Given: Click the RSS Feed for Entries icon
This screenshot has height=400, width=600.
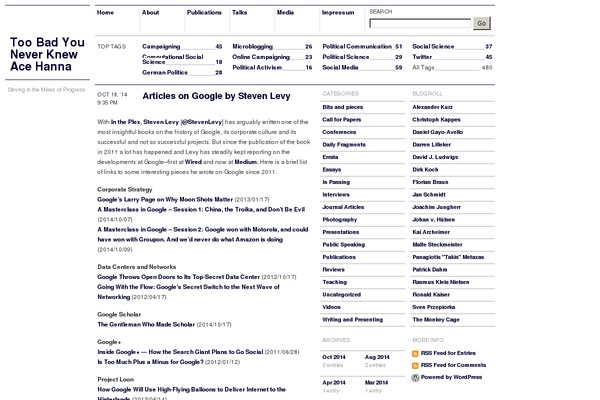Looking at the screenshot, I should click(x=415, y=353).
